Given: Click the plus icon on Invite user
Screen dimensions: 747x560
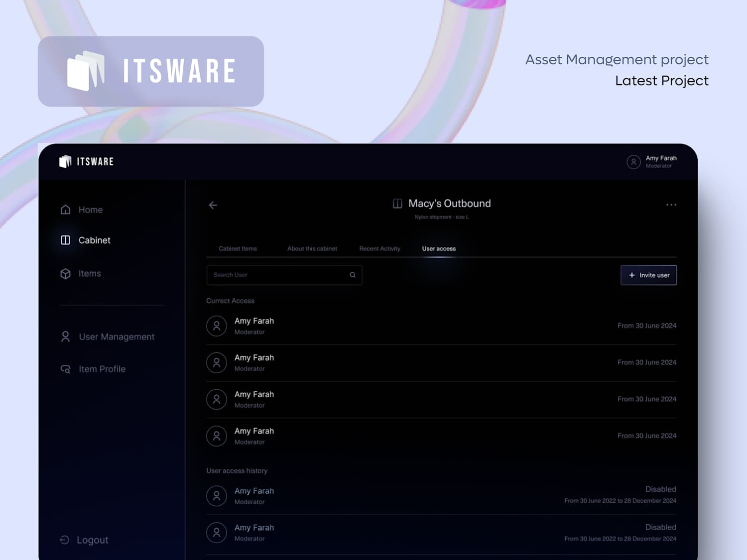Looking at the screenshot, I should point(632,275).
